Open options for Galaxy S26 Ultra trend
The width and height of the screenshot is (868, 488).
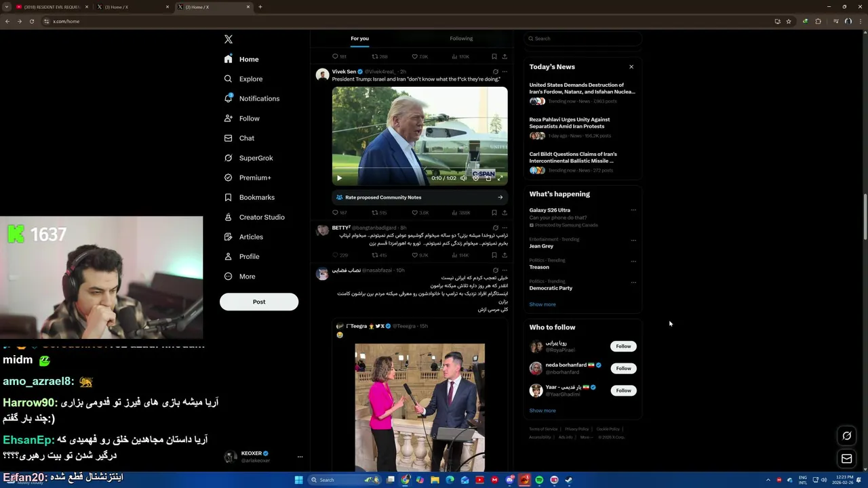(x=633, y=210)
